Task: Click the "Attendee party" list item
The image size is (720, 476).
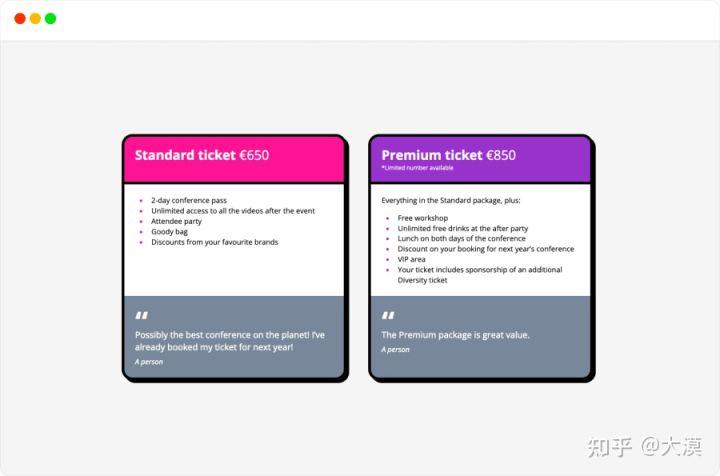Action: 176,221
